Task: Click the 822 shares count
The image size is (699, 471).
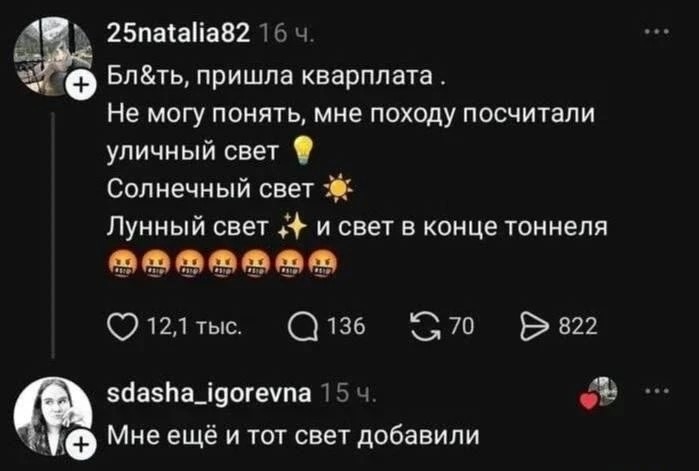Action: (578, 327)
